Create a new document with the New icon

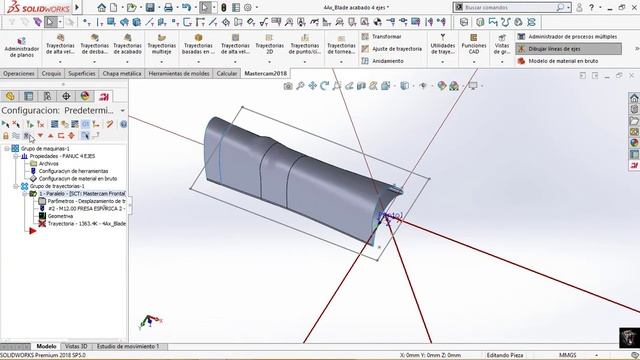[113, 7]
